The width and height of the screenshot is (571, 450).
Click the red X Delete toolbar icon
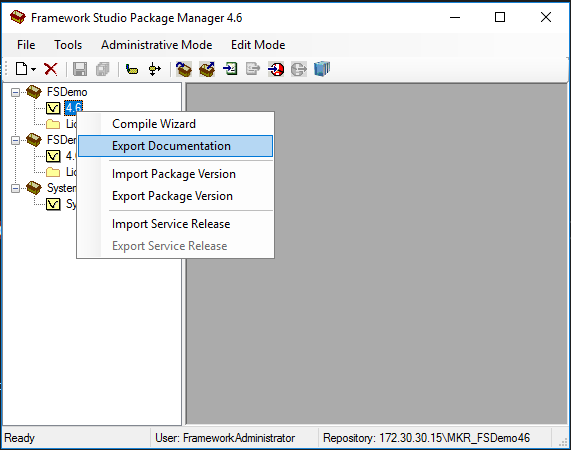pyautogui.click(x=51, y=69)
